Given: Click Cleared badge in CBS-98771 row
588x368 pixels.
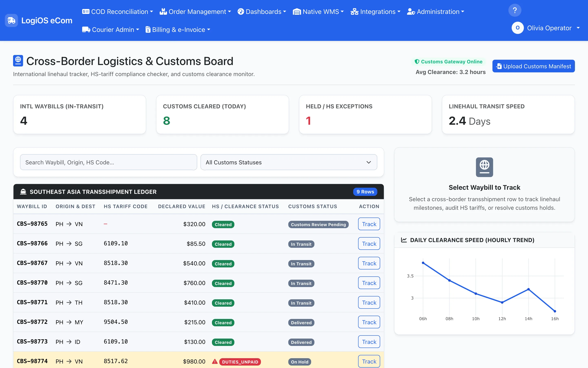Looking at the screenshot, I should click(223, 303).
